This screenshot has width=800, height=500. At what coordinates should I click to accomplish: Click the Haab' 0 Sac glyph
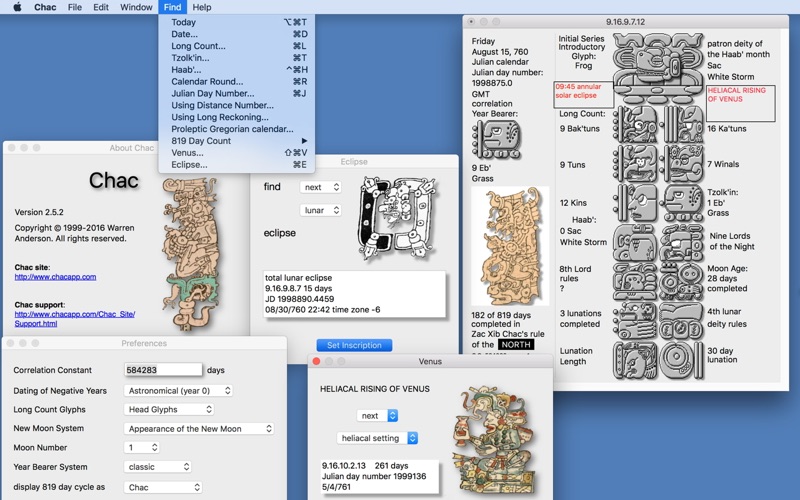tap(635, 242)
